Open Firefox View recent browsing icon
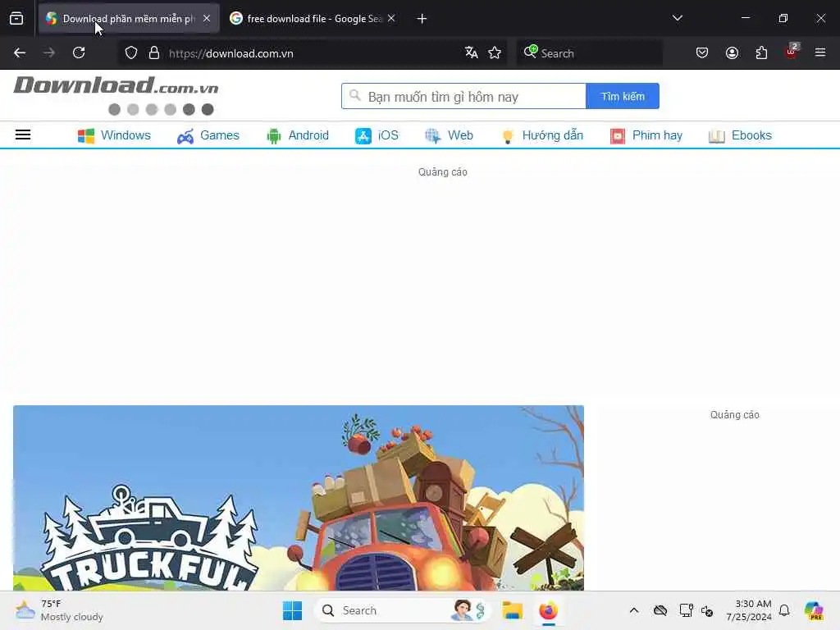The width and height of the screenshot is (840, 630). [16, 19]
